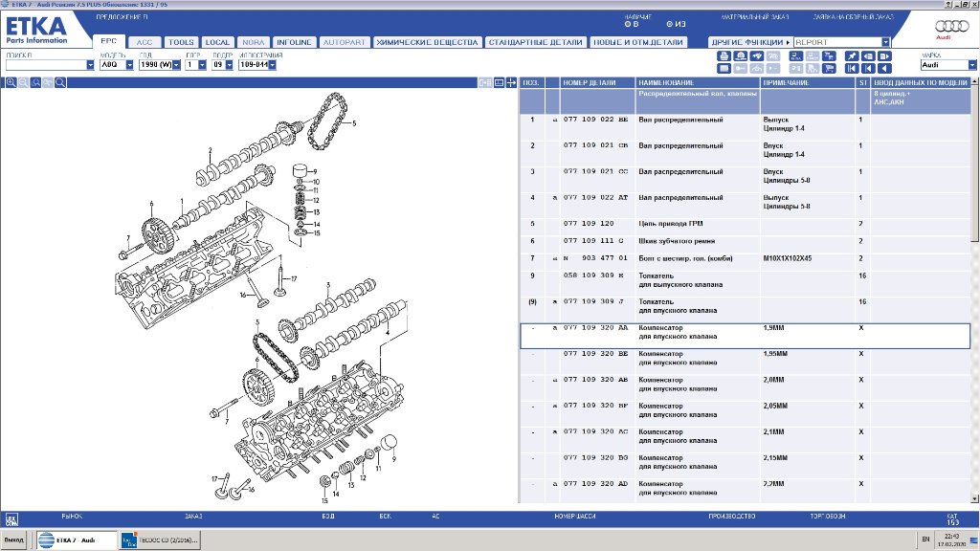Click the СТАНДАРТНЫЕ ДЕТАЛИ button

click(533, 43)
